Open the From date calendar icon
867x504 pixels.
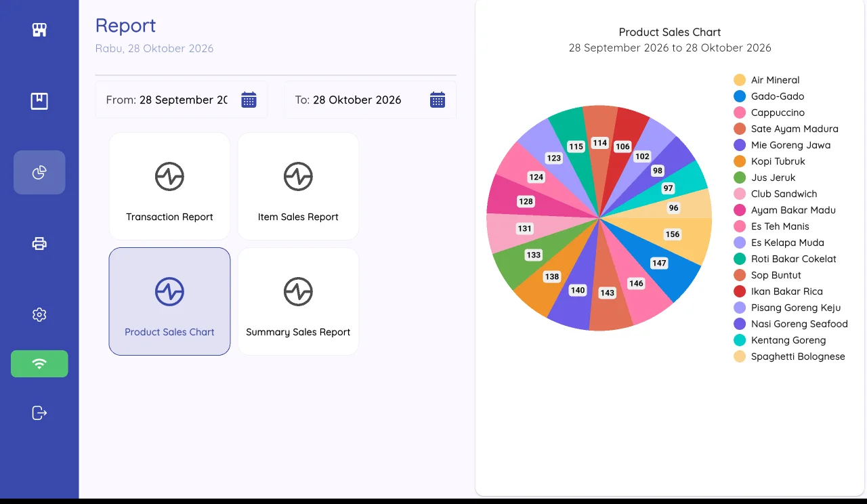[x=249, y=100]
